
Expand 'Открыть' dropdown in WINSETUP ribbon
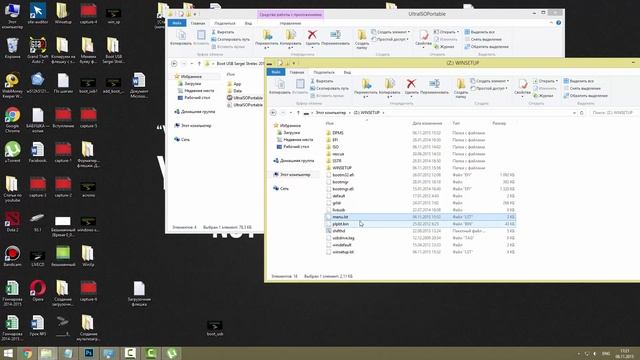(556, 81)
